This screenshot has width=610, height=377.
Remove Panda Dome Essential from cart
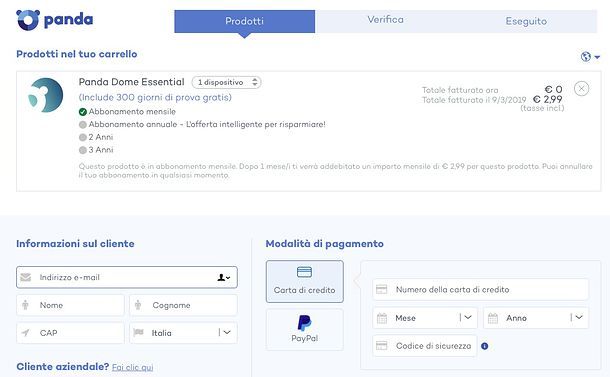point(581,89)
